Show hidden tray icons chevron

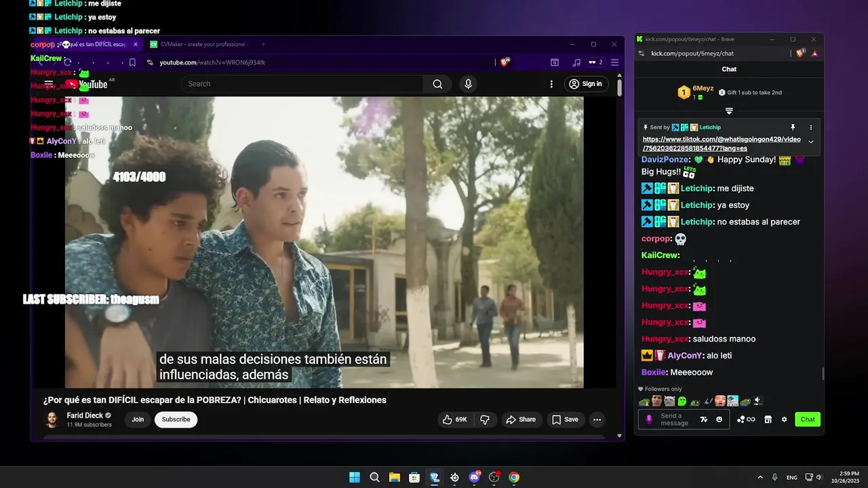[760, 477]
